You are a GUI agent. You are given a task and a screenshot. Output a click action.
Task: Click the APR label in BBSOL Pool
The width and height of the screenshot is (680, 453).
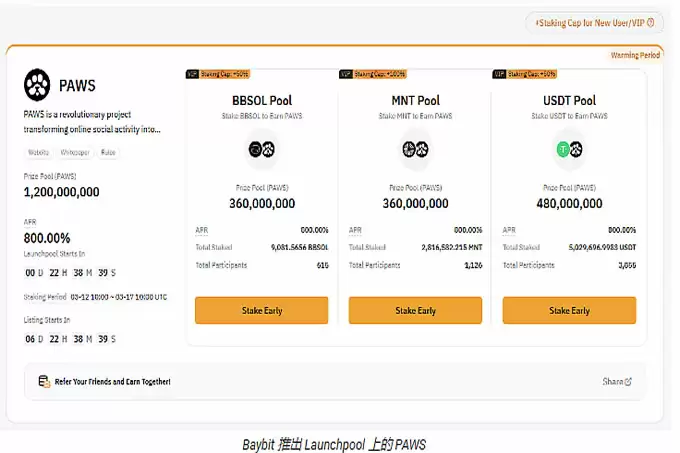click(202, 230)
